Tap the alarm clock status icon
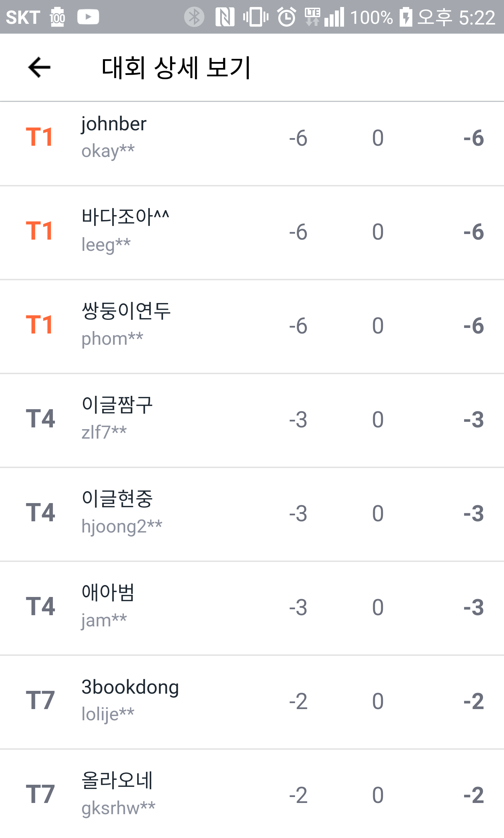The image size is (504, 838). click(x=287, y=17)
